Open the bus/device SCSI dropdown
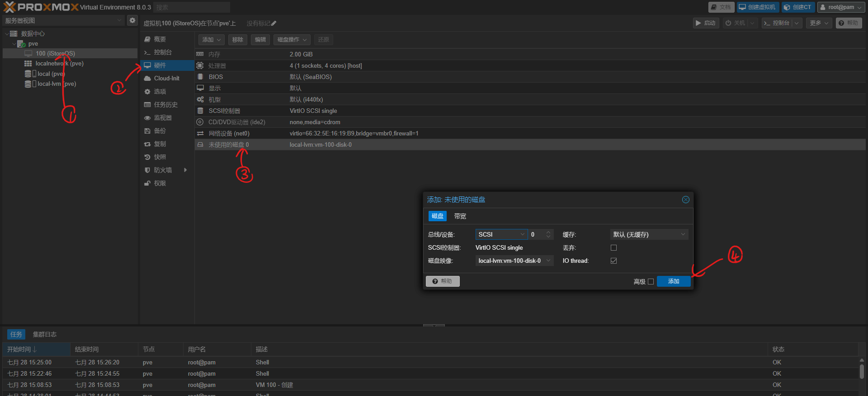Image resolution: width=868 pixels, height=396 pixels. 522,234
